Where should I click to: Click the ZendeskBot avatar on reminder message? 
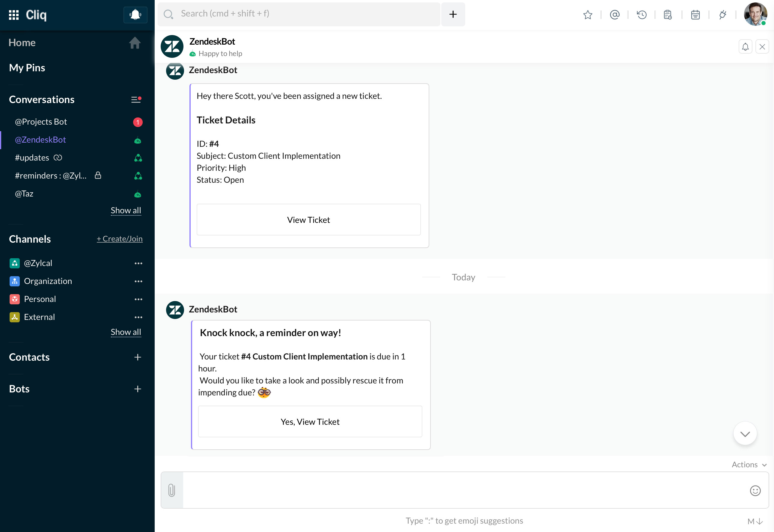(x=175, y=310)
